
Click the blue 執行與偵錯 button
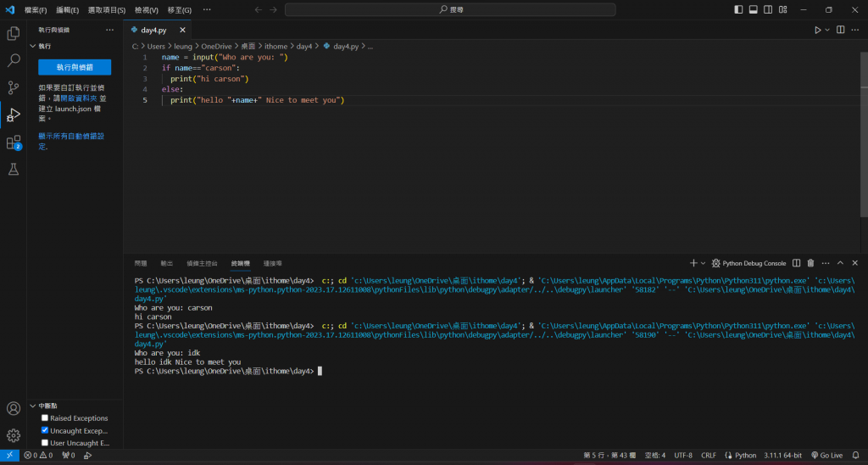pyautogui.click(x=75, y=67)
